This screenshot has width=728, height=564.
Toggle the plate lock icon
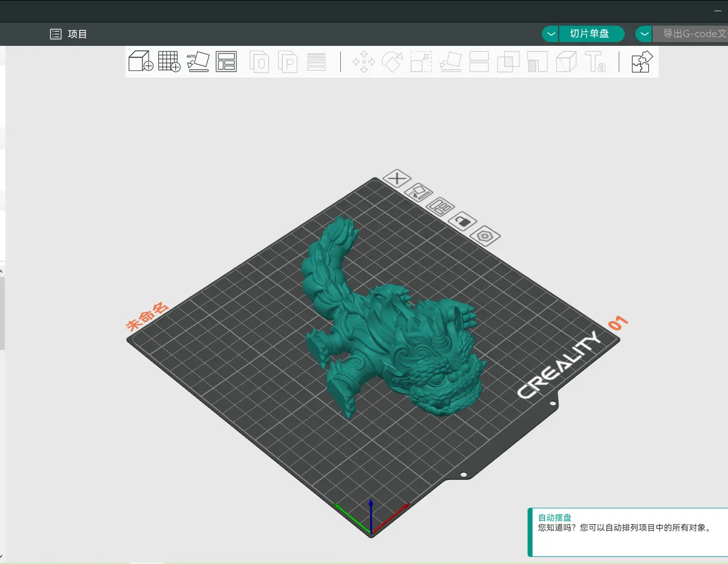(x=462, y=221)
